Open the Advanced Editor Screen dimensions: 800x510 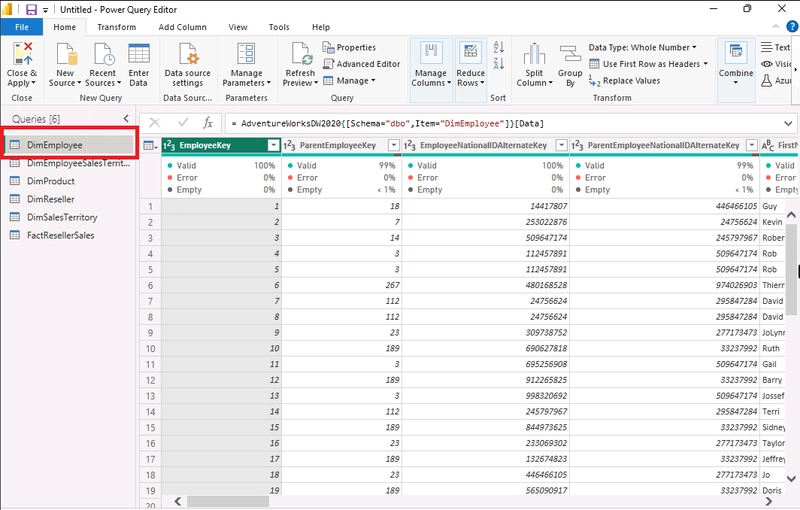tap(362, 64)
